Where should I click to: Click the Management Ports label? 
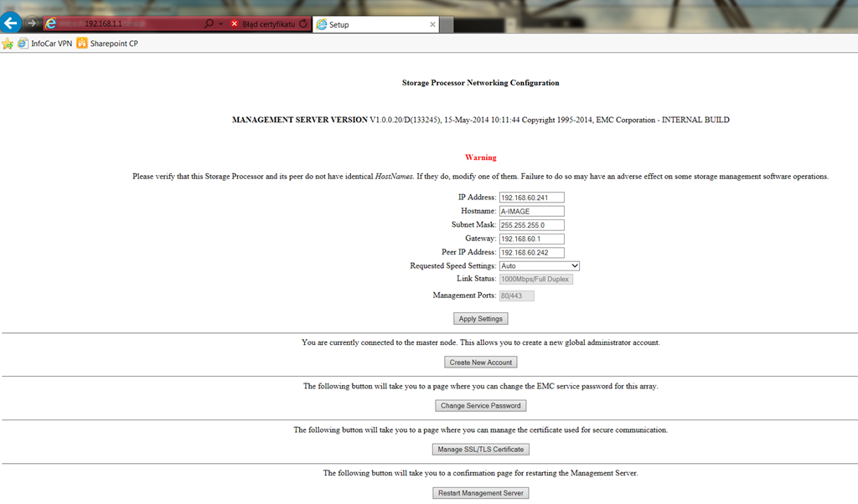[464, 296]
